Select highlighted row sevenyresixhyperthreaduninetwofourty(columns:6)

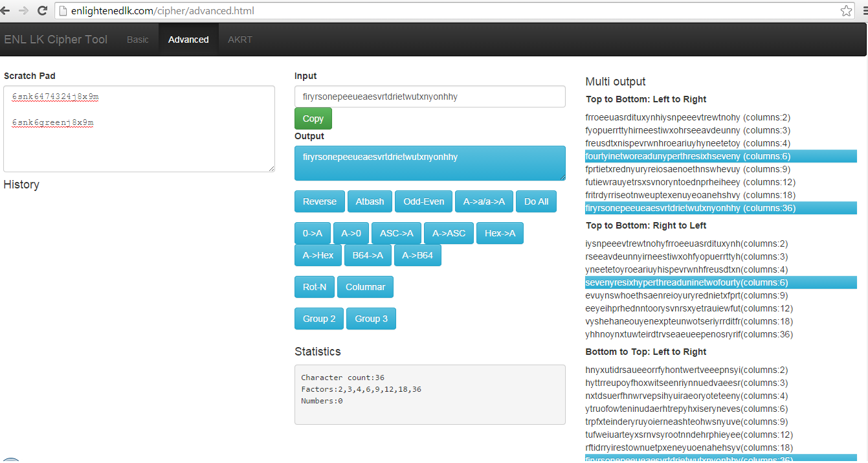(x=721, y=282)
